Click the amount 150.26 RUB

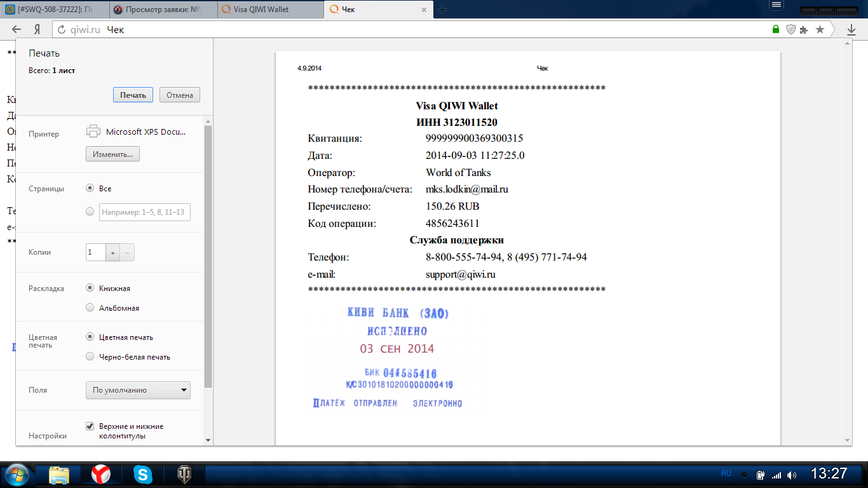[452, 207]
